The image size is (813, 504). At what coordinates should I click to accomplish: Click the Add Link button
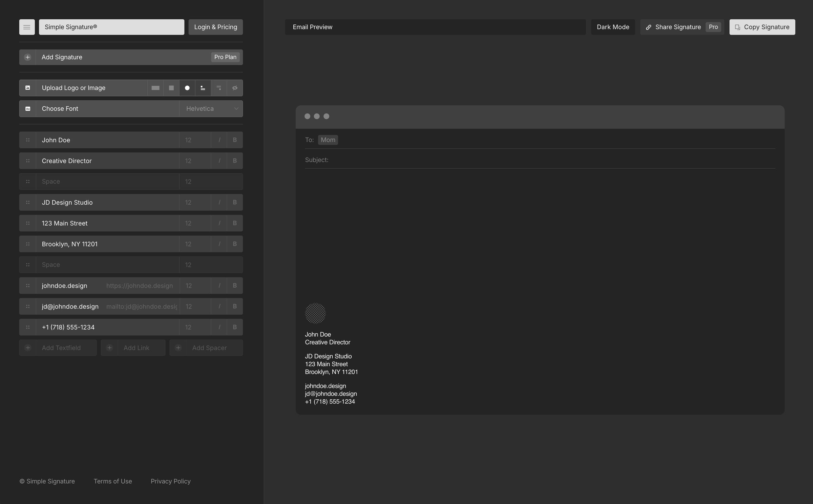tap(133, 348)
